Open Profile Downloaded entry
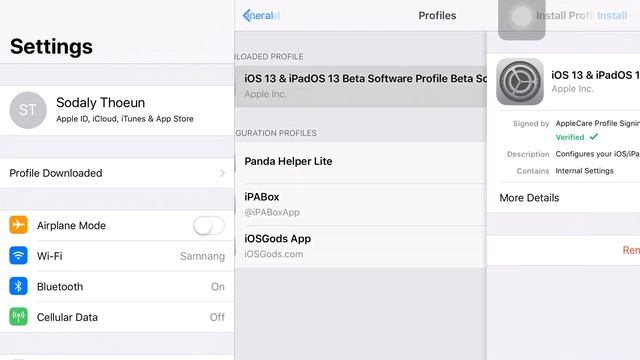 tap(117, 173)
